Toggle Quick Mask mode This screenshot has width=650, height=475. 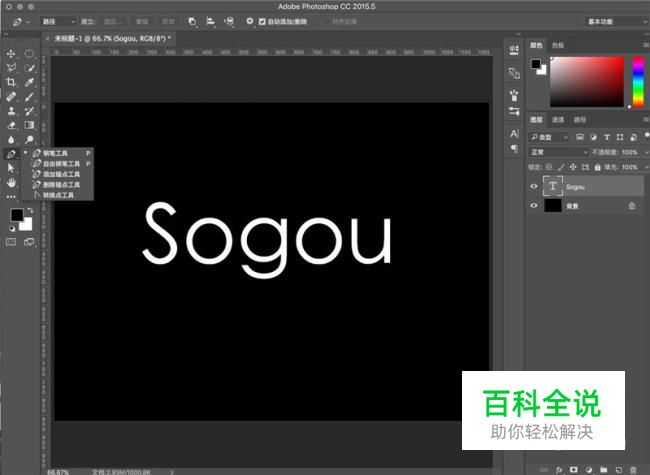11,242
